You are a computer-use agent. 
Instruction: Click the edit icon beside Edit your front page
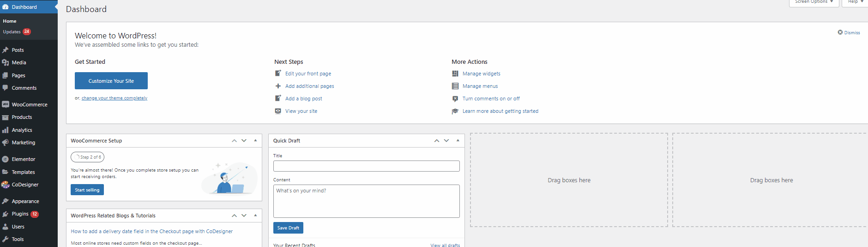(x=278, y=74)
